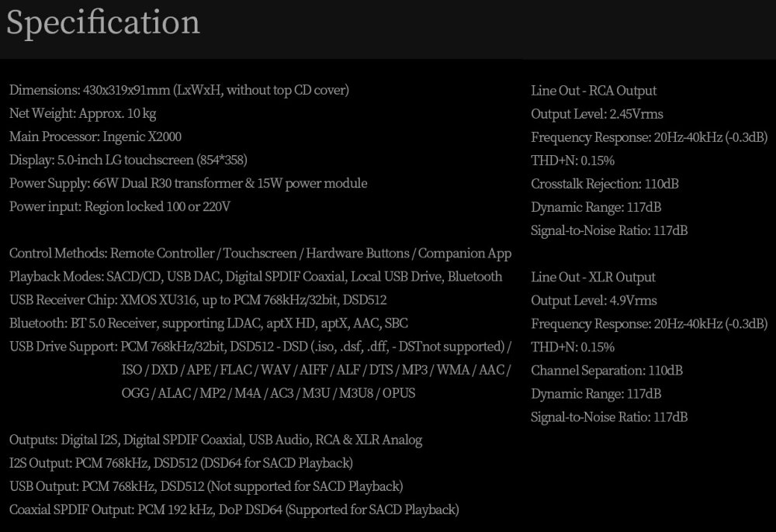776x532 pixels.
Task: Click the Line Out - XLR Output heading
Action: click(x=593, y=277)
